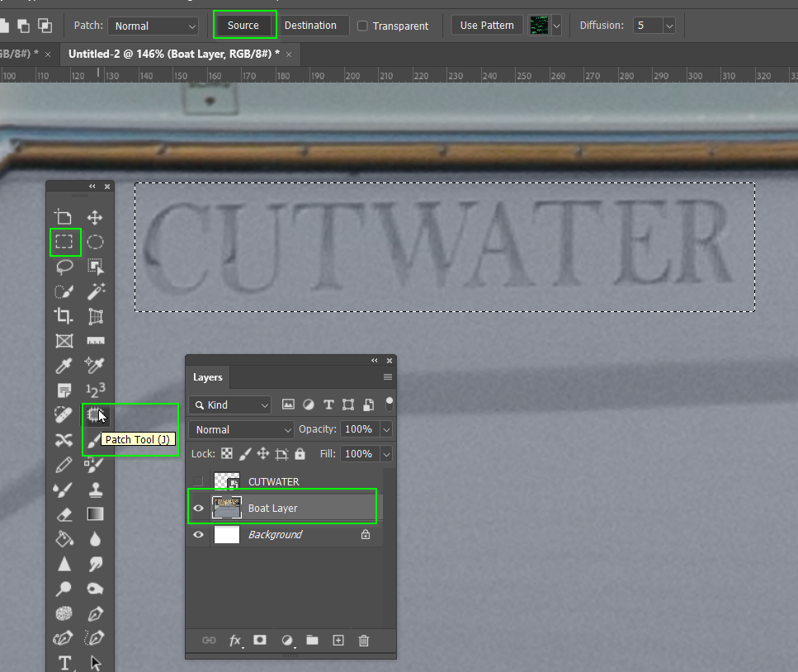The image size is (798, 672).
Task: Enable the Transparent checkbox
Action: [361, 26]
